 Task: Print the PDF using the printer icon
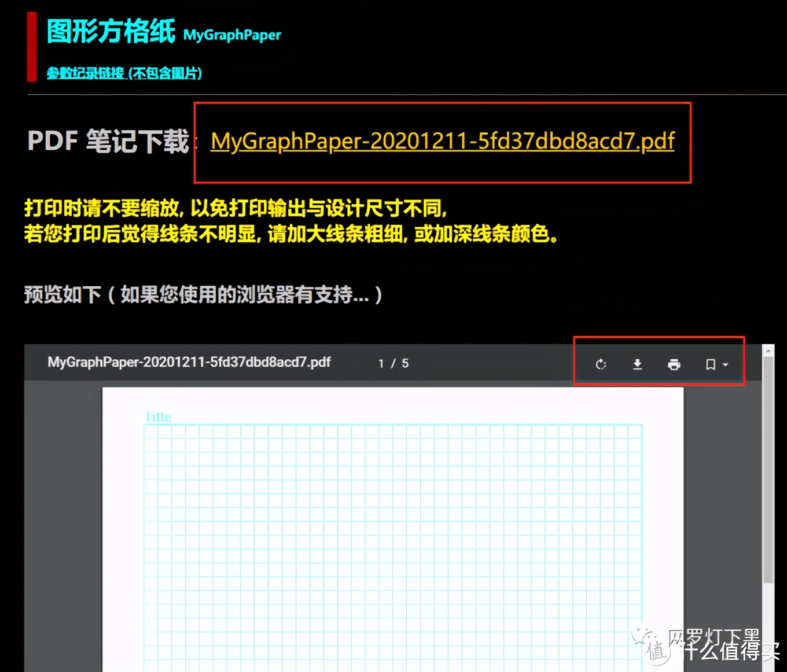(674, 364)
